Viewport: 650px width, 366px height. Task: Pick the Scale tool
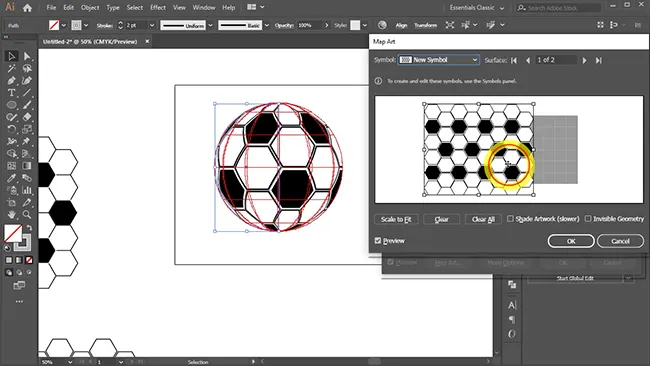click(27, 129)
